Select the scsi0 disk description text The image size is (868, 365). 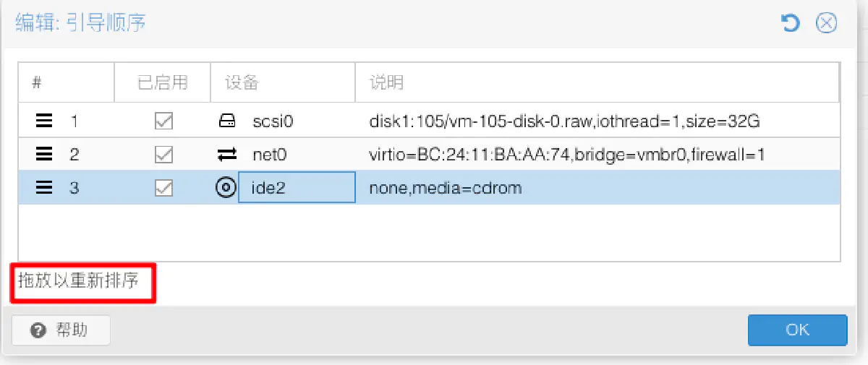click(564, 121)
